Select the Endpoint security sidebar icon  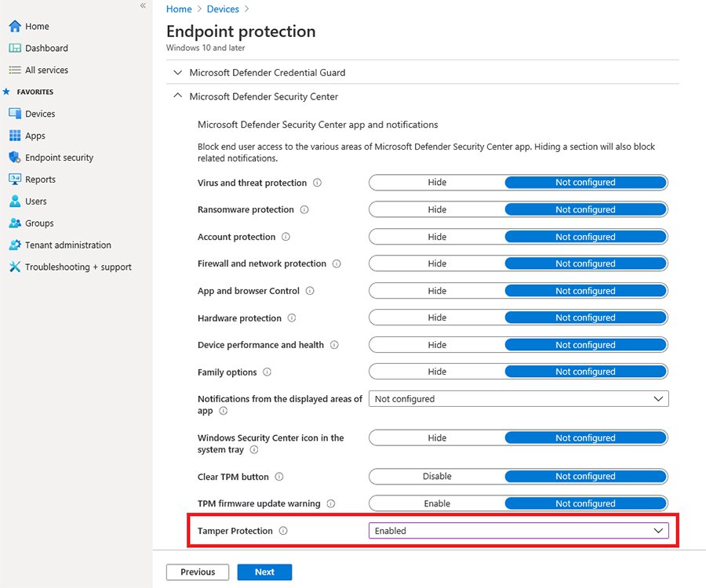16,157
